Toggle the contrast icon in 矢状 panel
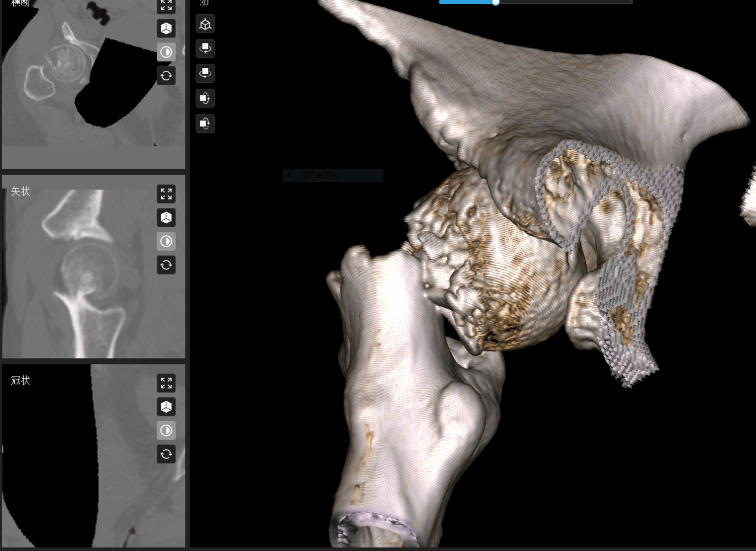Image resolution: width=756 pixels, height=551 pixels. [166, 241]
